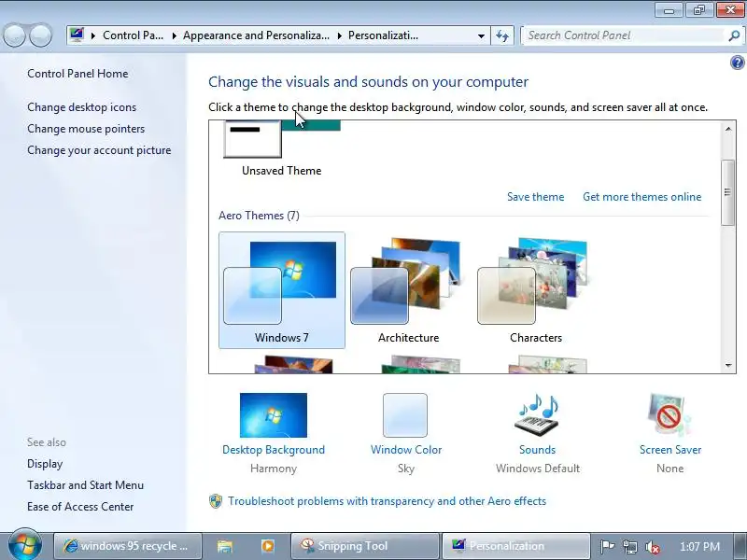
Task: Click the Personalization taskbar button
Action: 515,546
